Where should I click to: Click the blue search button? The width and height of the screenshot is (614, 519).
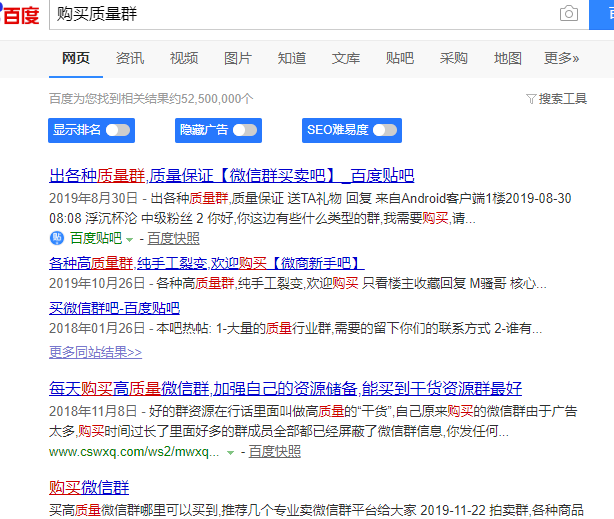coord(602,14)
